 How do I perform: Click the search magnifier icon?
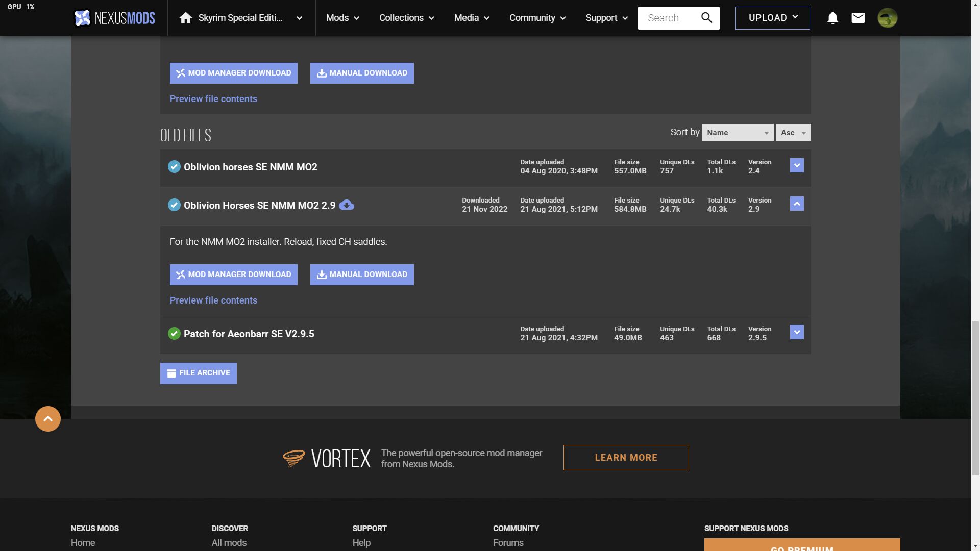click(x=706, y=18)
